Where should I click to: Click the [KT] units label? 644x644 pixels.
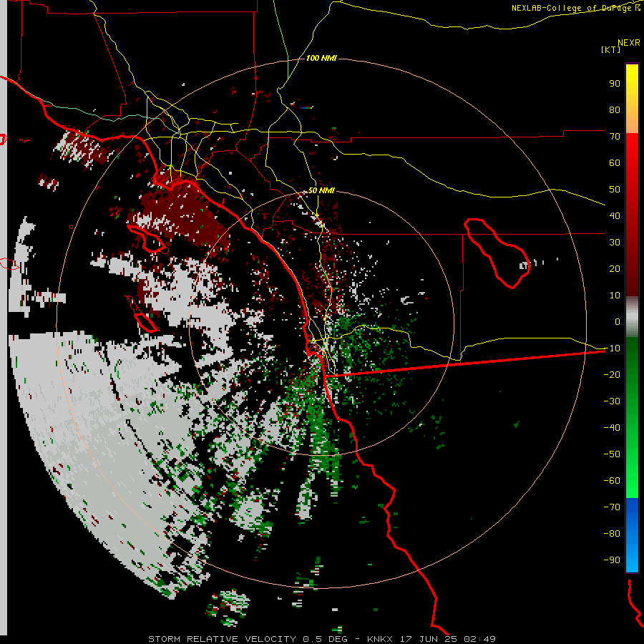coord(610,49)
